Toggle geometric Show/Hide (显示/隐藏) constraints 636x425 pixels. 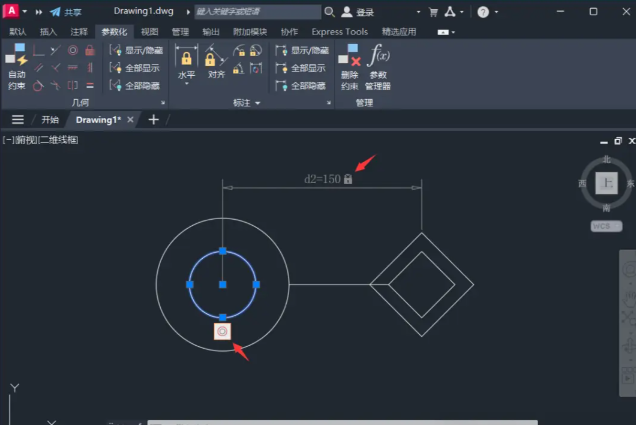pos(135,51)
